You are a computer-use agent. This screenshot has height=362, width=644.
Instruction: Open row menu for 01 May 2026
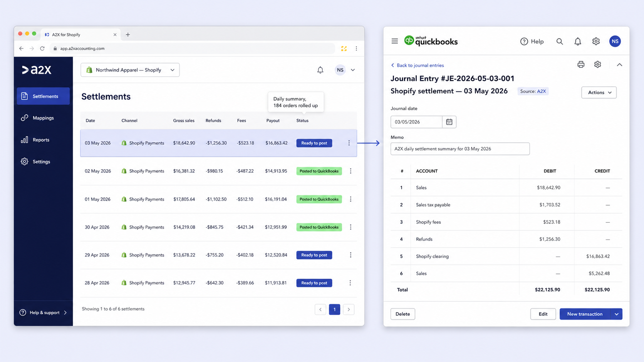[x=351, y=199]
